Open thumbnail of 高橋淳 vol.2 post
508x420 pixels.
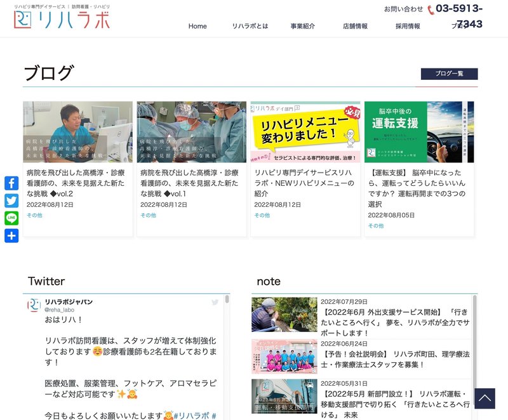coord(77,132)
